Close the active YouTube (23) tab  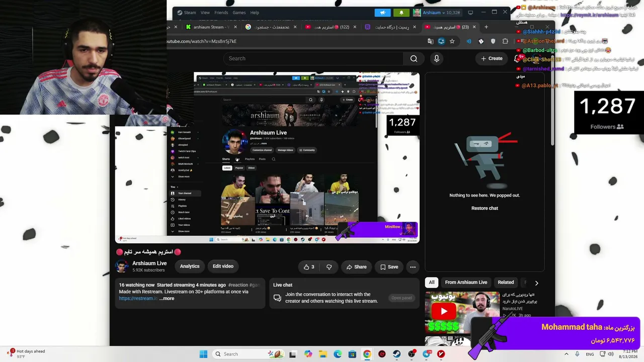[x=474, y=27]
